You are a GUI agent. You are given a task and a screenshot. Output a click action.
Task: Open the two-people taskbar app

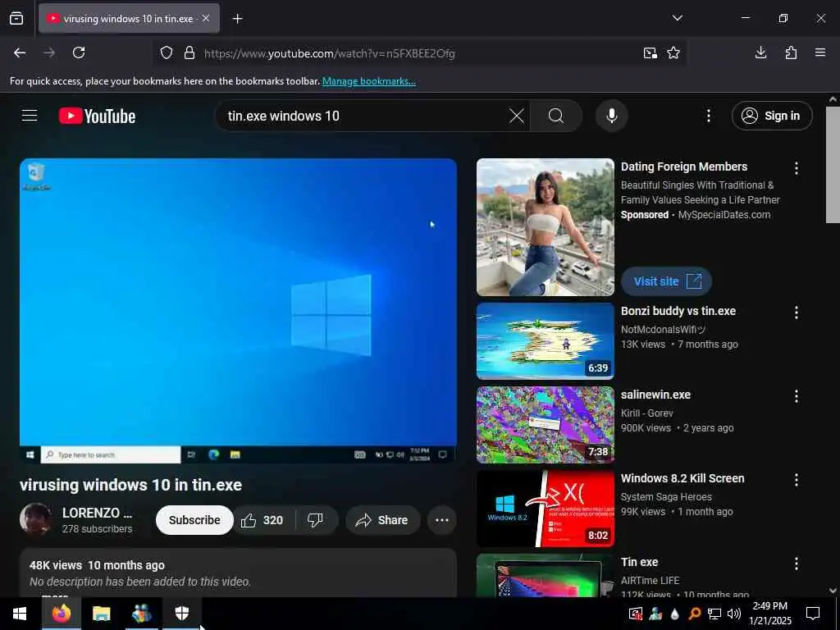(x=142, y=614)
